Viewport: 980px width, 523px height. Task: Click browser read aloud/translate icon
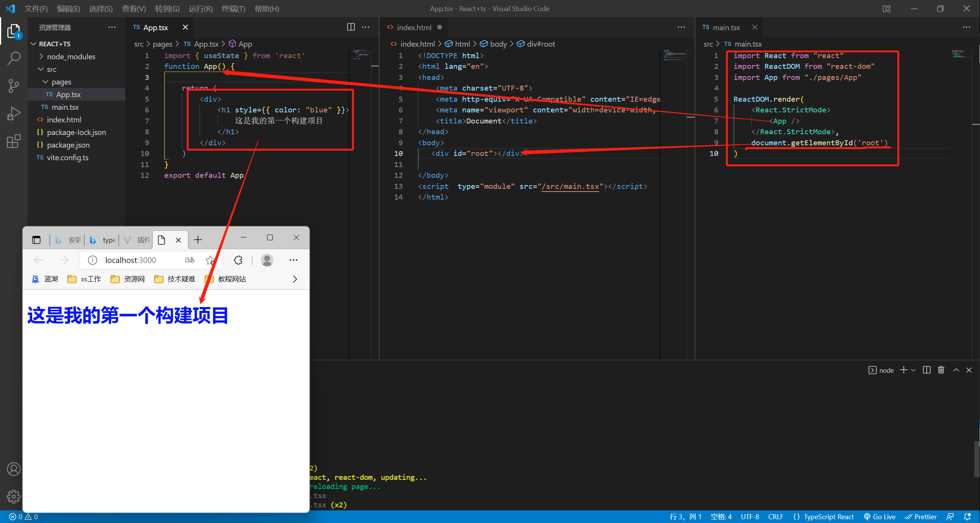coord(189,260)
